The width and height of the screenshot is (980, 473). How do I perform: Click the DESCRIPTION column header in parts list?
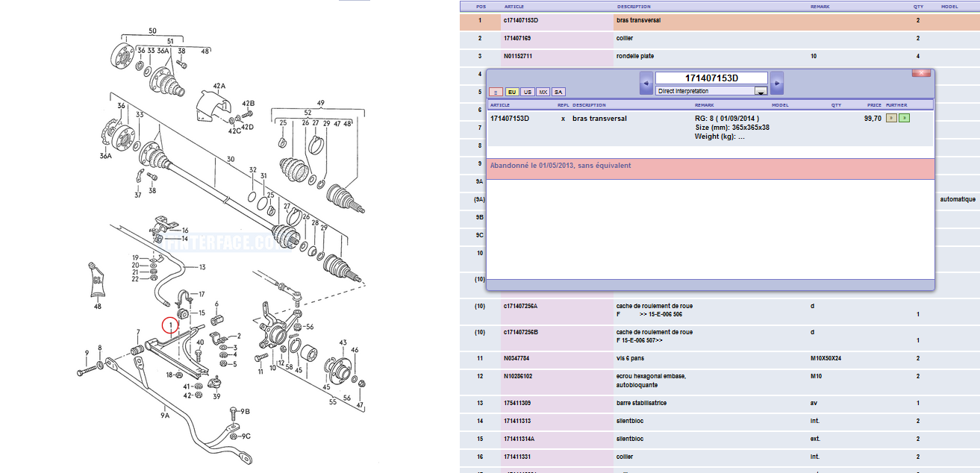click(634, 6)
